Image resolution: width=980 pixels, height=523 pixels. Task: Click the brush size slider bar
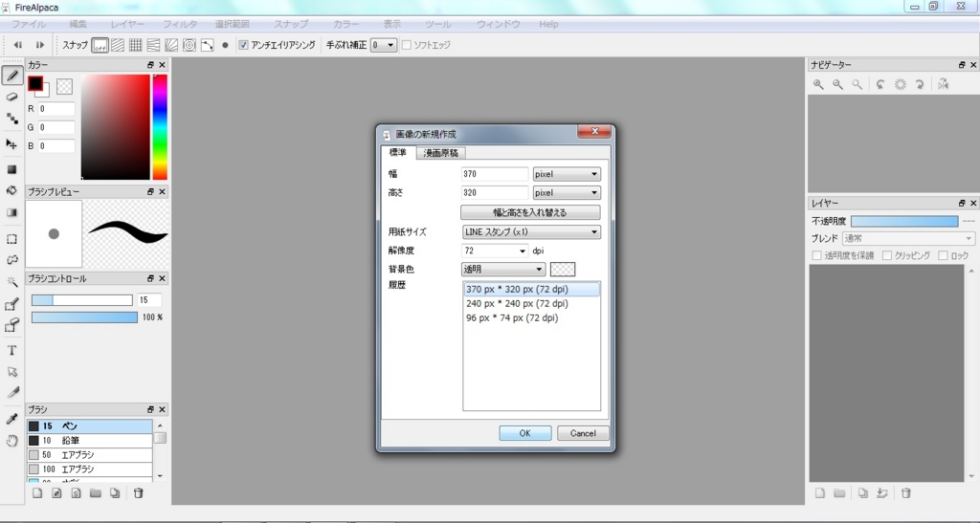pos(82,300)
